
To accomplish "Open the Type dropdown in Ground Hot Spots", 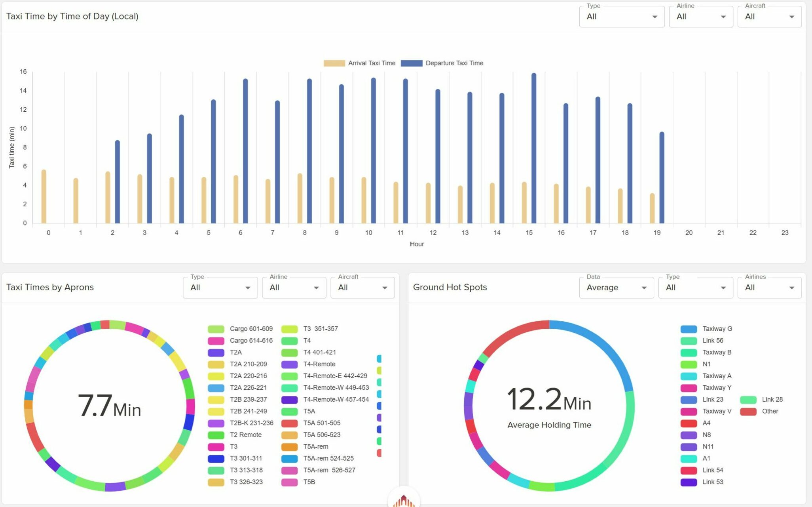I will (695, 288).
